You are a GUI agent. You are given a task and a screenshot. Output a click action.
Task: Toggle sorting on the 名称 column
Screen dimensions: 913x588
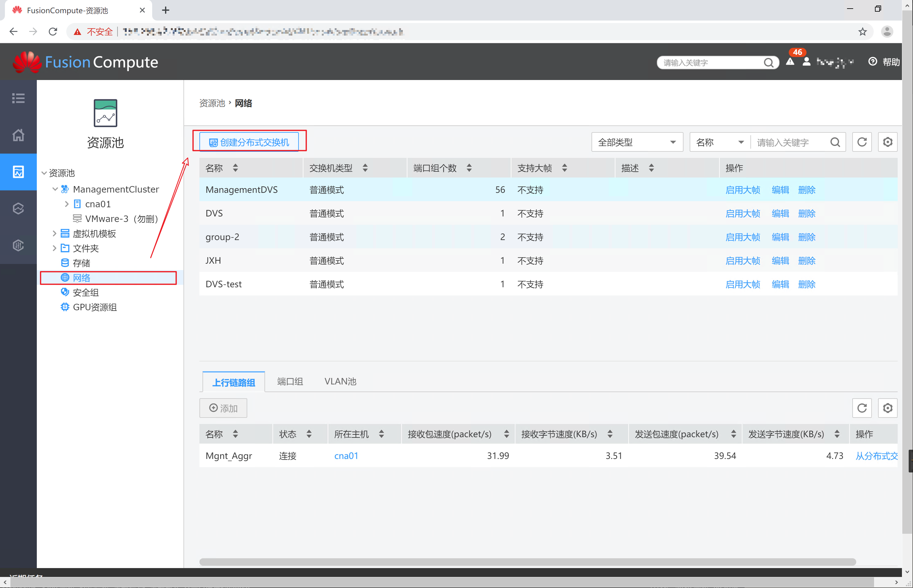236,168
